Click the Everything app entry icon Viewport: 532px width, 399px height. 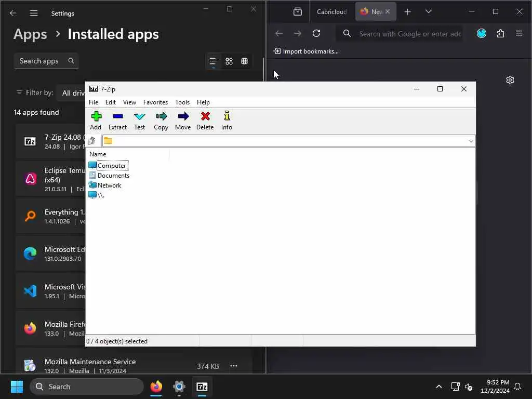30,216
